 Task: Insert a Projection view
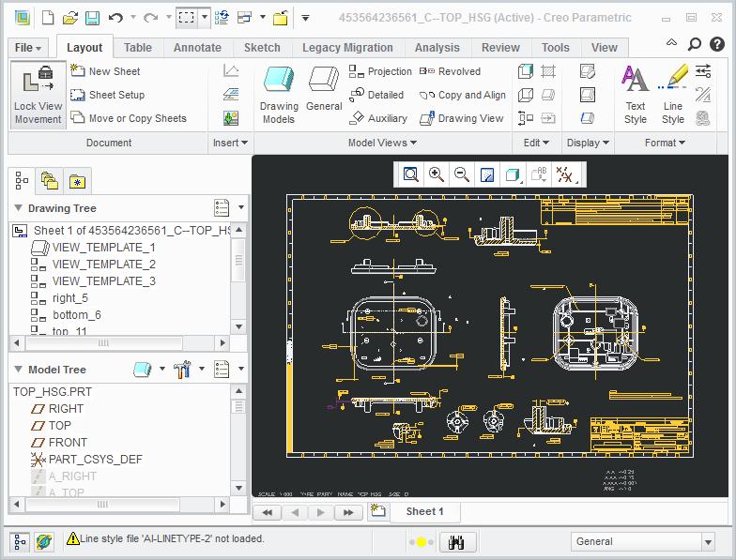click(x=380, y=71)
